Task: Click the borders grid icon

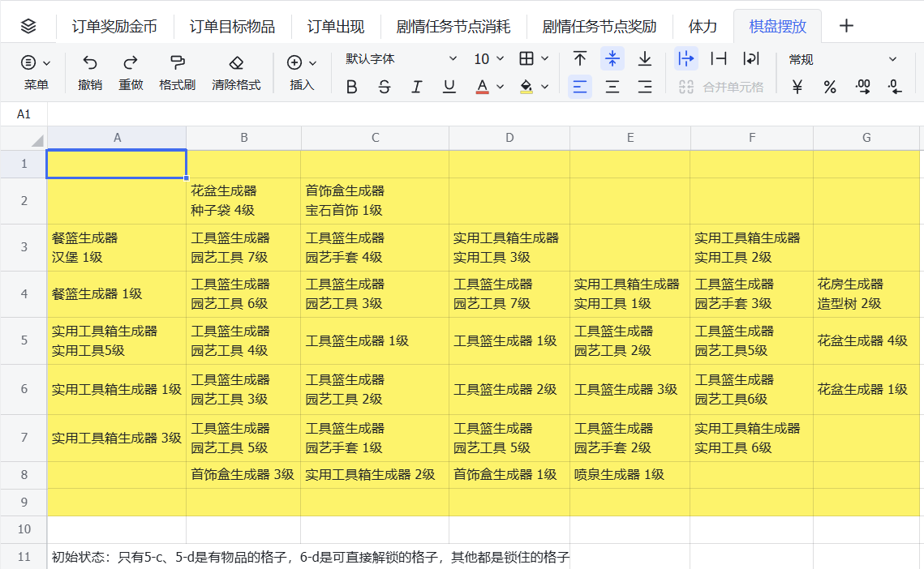Action: [x=526, y=58]
